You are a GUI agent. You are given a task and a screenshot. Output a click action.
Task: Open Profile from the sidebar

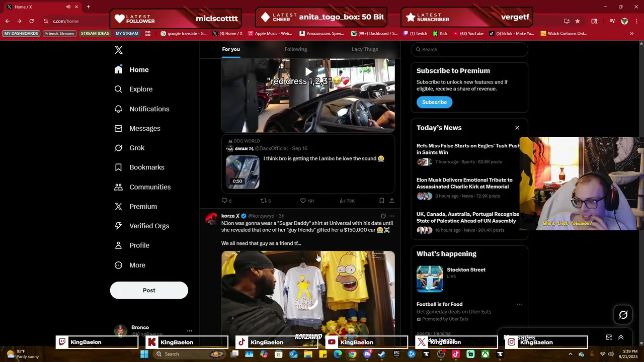132,245
